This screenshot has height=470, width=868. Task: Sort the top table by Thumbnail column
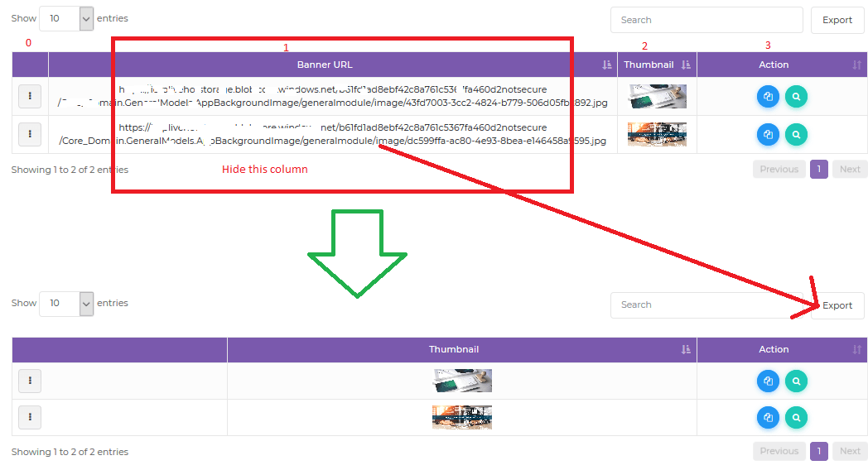click(657, 65)
